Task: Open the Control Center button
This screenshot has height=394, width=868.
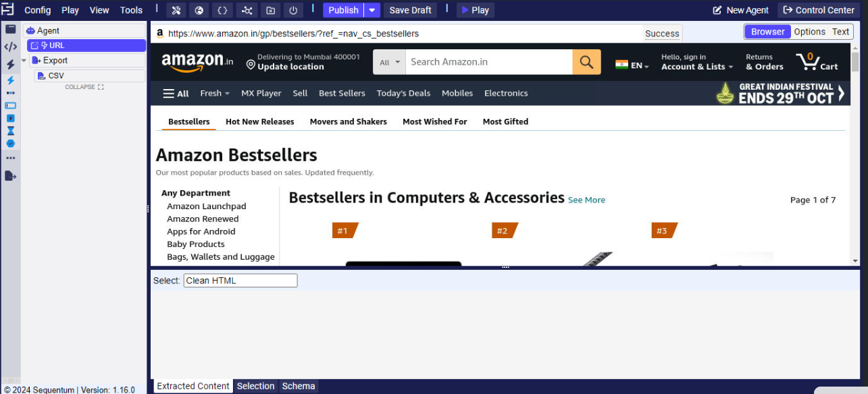Action: [819, 10]
